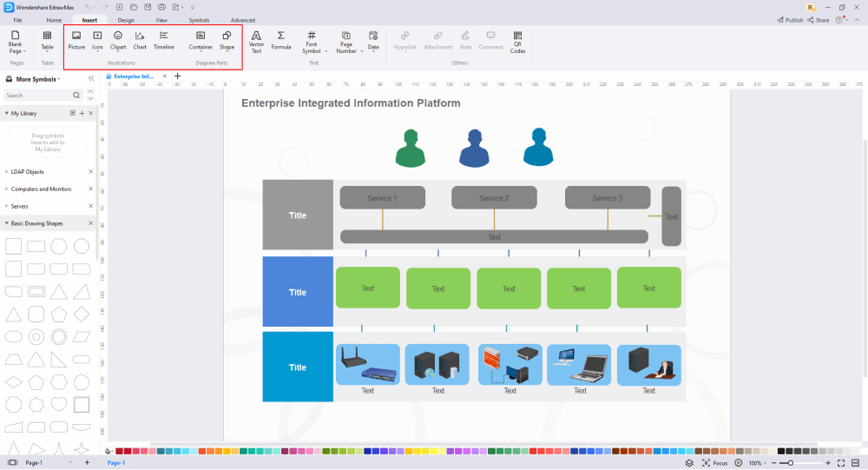Expand the LDAP Objects library
The width and height of the screenshot is (868, 470).
[26, 172]
